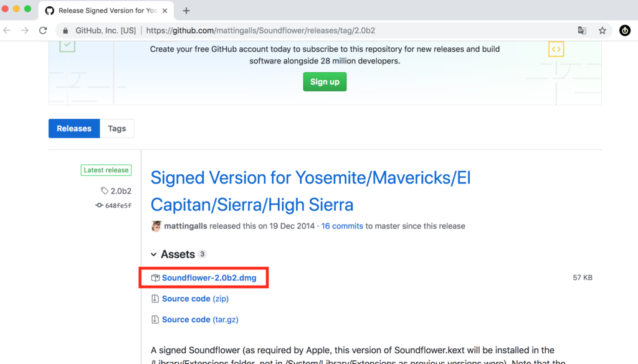Bookmark this page with the star icon
This screenshot has width=638, height=364.
coord(602,30)
